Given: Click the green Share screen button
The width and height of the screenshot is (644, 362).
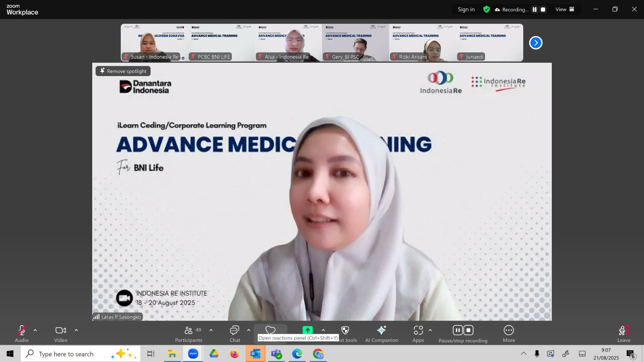Looking at the screenshot, I should pos(308,330).
